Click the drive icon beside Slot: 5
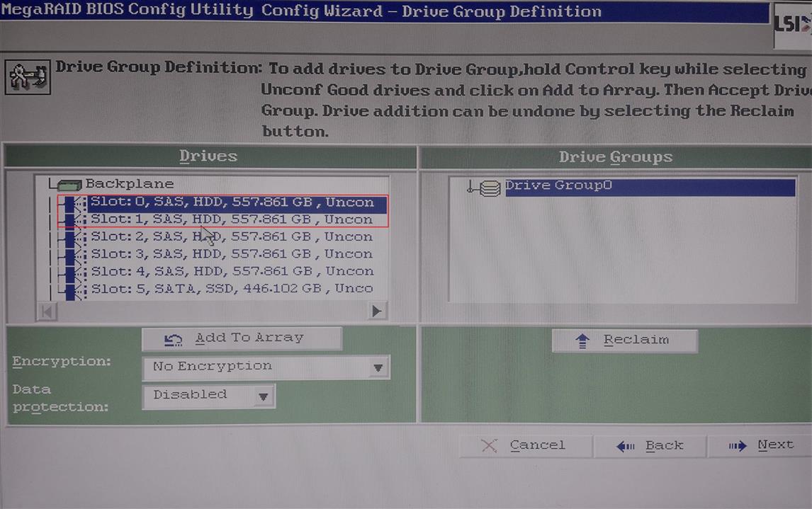The width and height of the screenshot is (812, 509). coord(72,290)
